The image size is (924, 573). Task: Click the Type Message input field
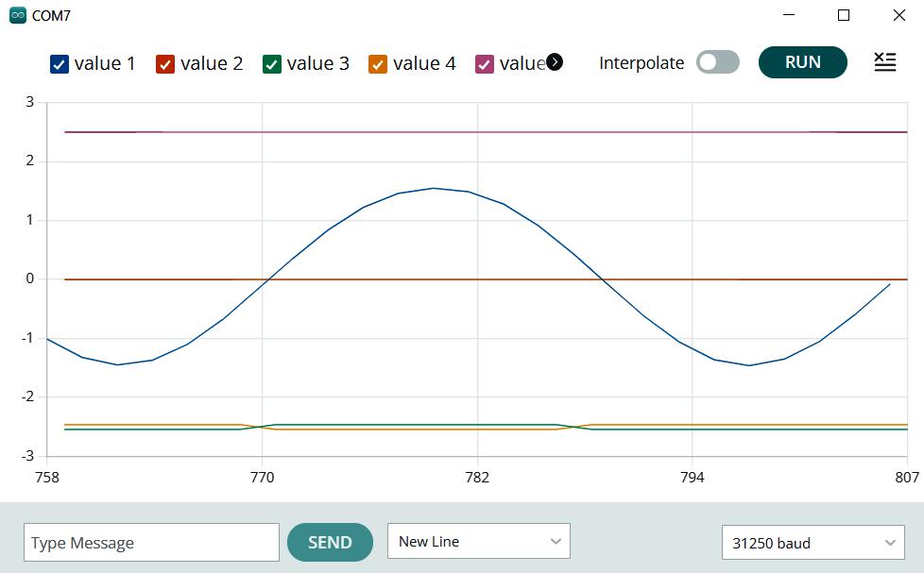point(151,543)
